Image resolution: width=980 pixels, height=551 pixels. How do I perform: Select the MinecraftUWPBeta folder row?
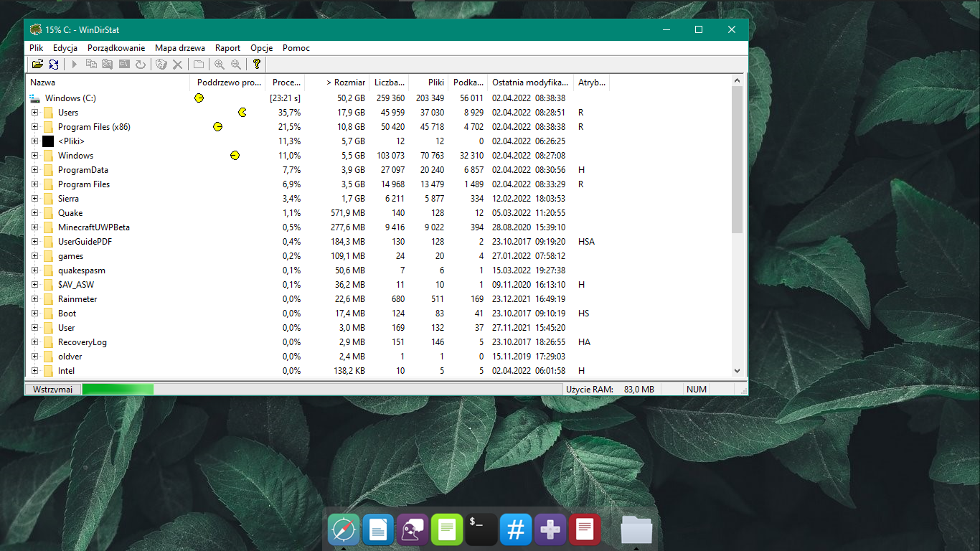click(x=93, y=227)
